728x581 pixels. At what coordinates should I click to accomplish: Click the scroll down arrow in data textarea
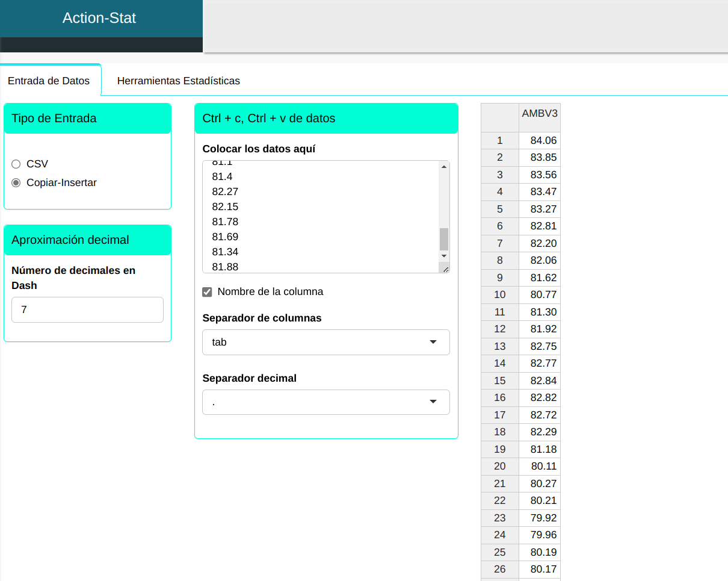[x=444, y=256]
